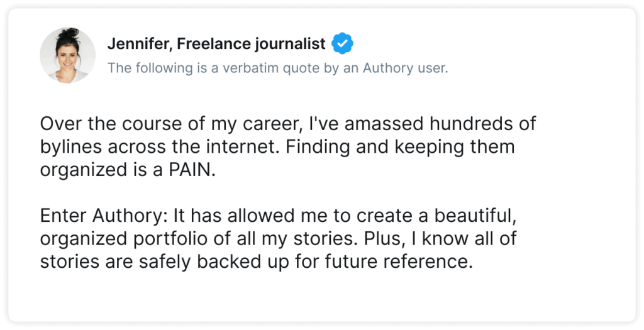Screen dimensions: 644x330
Task: Click the phrase 'amassed hundreds of'
Action: [440, 124]
